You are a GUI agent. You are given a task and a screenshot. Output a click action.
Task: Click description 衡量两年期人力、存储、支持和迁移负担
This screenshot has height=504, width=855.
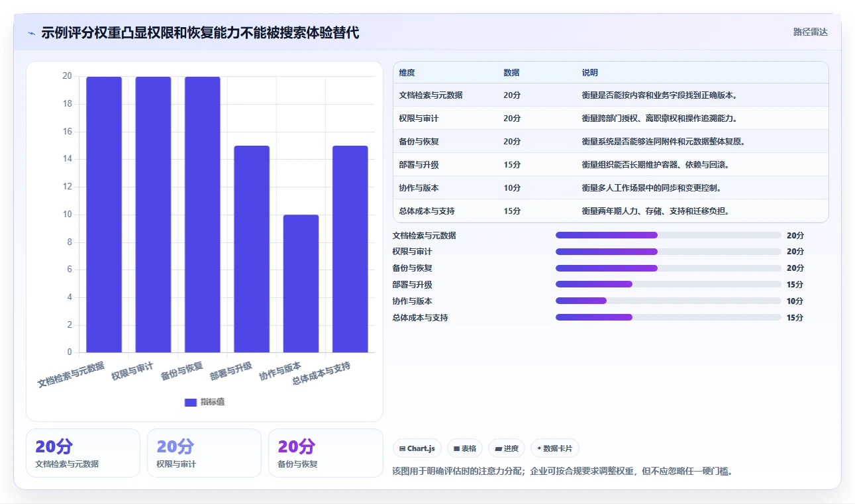click(x=656, y=211)
